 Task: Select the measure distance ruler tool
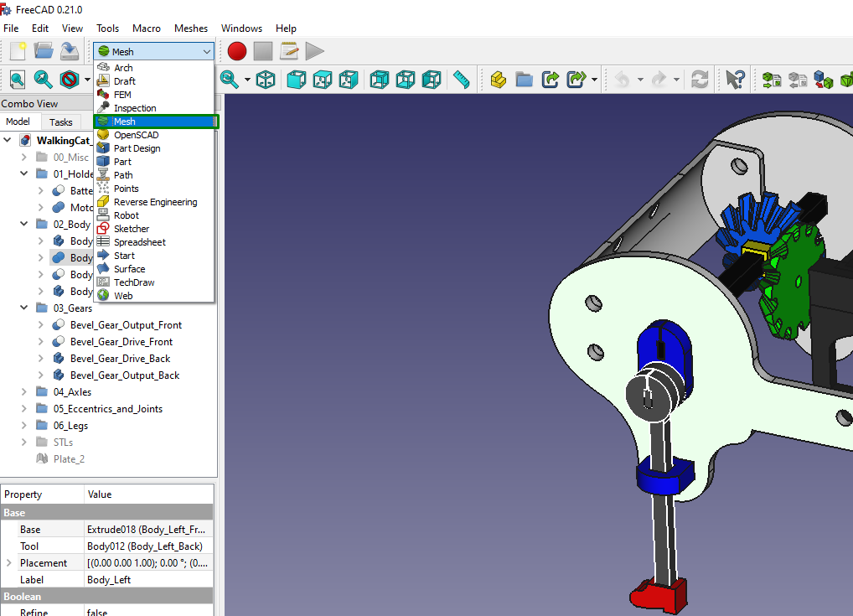pos(462,80)
